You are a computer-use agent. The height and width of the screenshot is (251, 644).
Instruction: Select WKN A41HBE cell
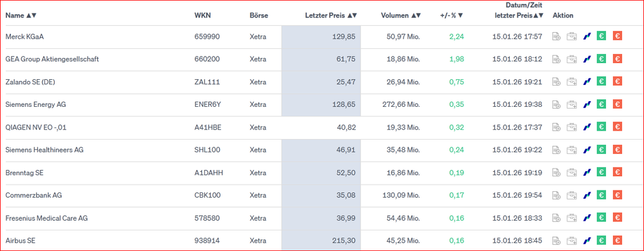tap(208, 127)
